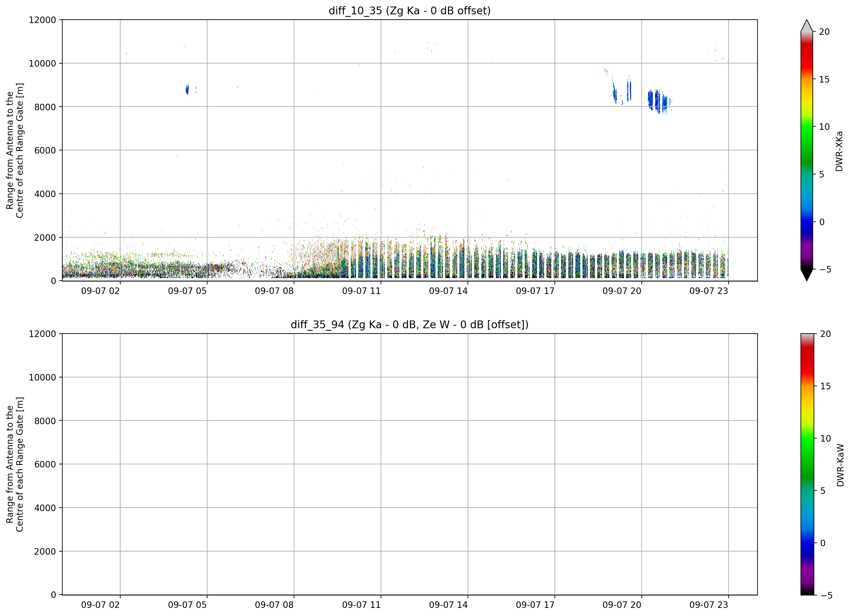
Task: Click the "20" tick on the DWR-KaW colorbar
Action: coord(825,334)
